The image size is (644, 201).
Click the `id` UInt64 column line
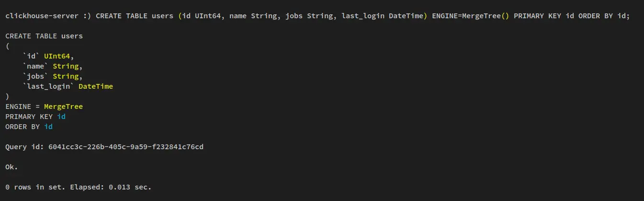point(48,56)
